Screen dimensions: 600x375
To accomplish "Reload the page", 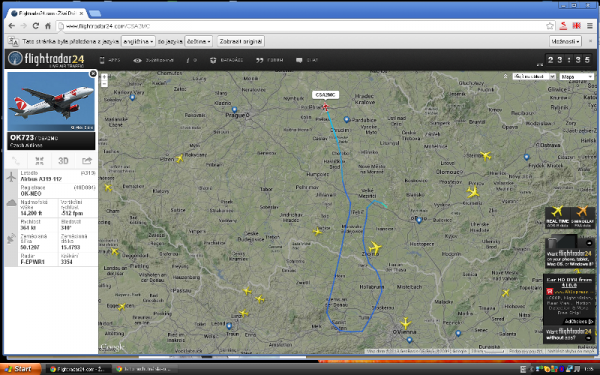I will click(x=36, y=26).
